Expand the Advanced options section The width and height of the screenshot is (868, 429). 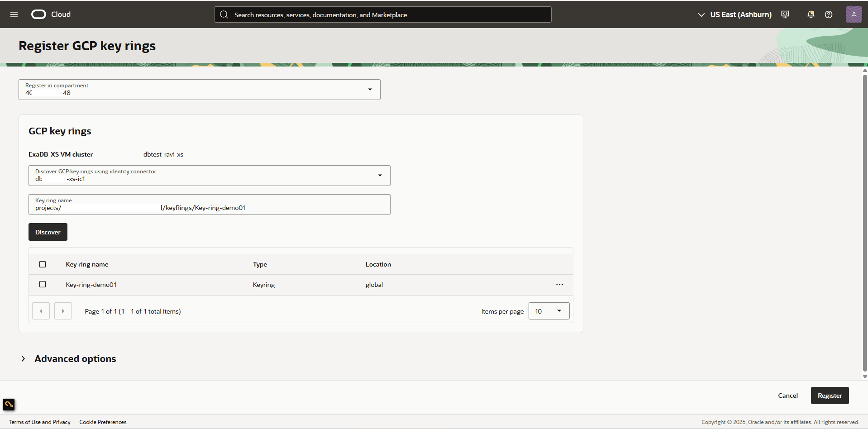[x=68, y=359]
